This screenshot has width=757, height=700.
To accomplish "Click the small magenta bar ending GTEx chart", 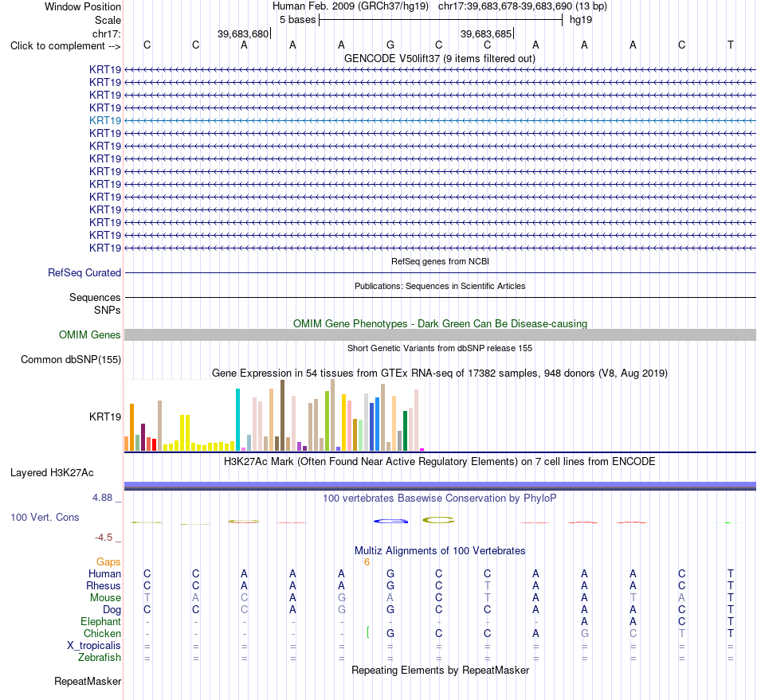I will tap(422, 450).
